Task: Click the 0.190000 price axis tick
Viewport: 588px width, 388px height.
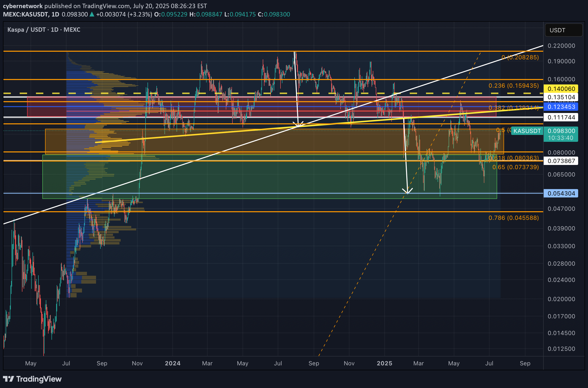Action: (x=561, y=61)
